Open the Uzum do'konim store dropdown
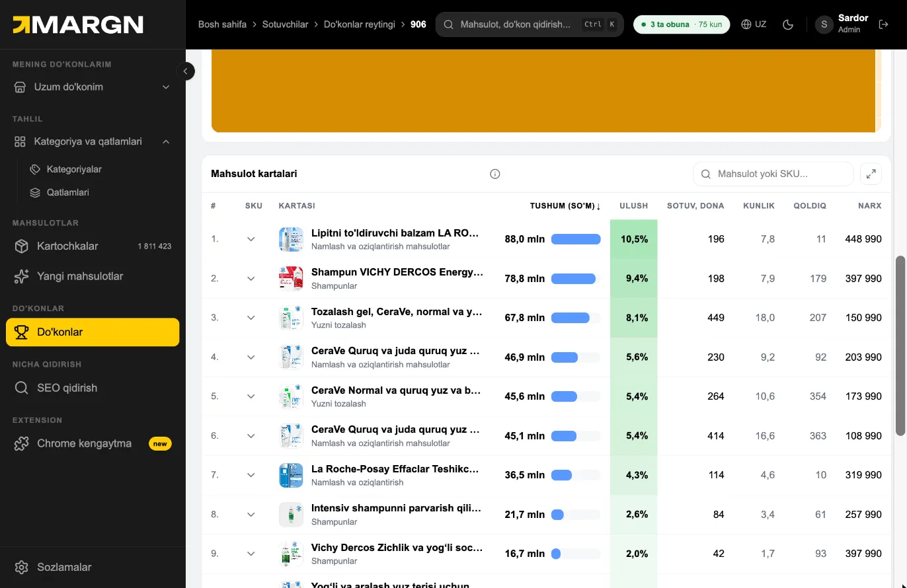The image size is (907, 588). point(93,87)
